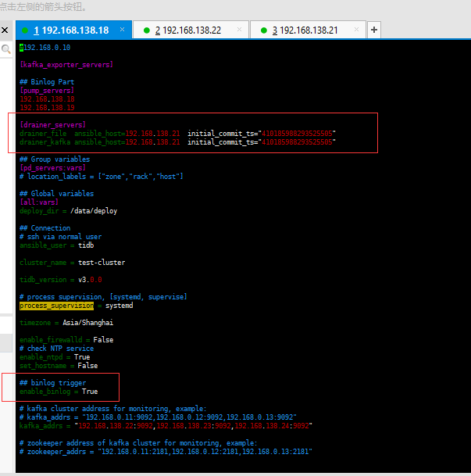Viewport: 471px width, 476px height.
Task: Click the timezone Asia/Shanghai setting
Action: [66, 323]
